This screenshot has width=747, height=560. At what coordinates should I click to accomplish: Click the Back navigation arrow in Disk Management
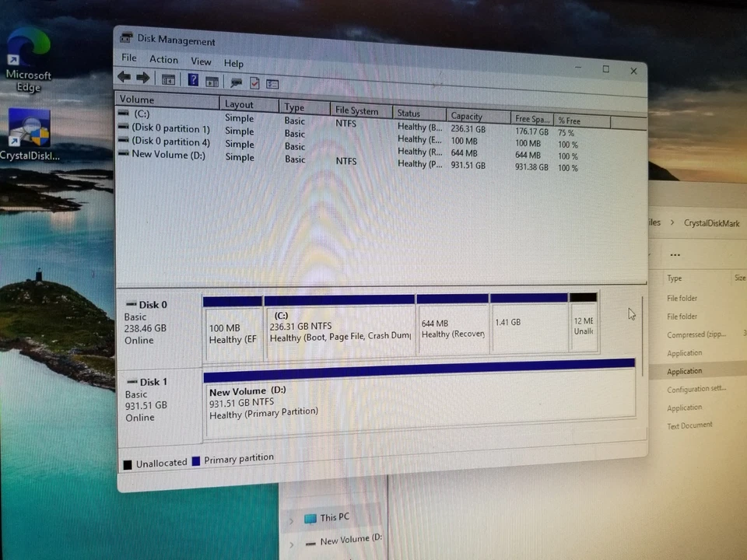[124, 77]
